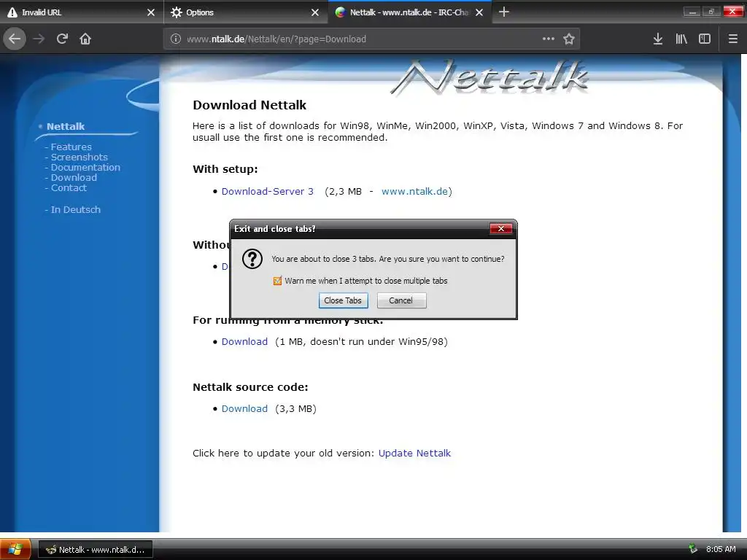The width and height of the screenshot is (747, 560).
Task: Follow the www.ntalk.de link
Action: [x=414, y=192]
